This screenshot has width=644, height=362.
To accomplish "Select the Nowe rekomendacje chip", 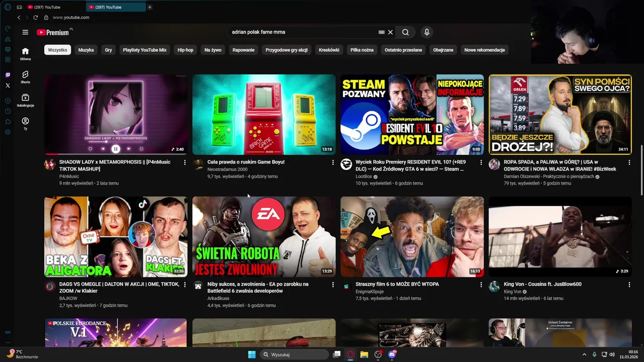I will [x=485, y=50].
